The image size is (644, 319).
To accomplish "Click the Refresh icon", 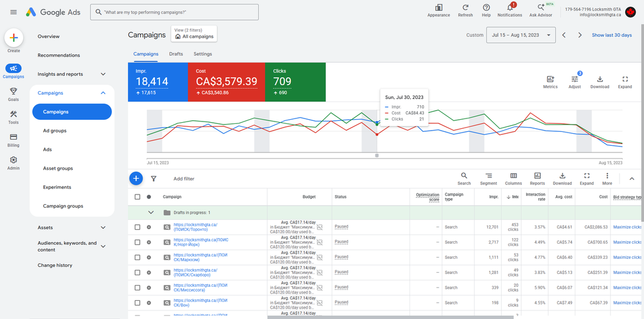I will 465,11.
